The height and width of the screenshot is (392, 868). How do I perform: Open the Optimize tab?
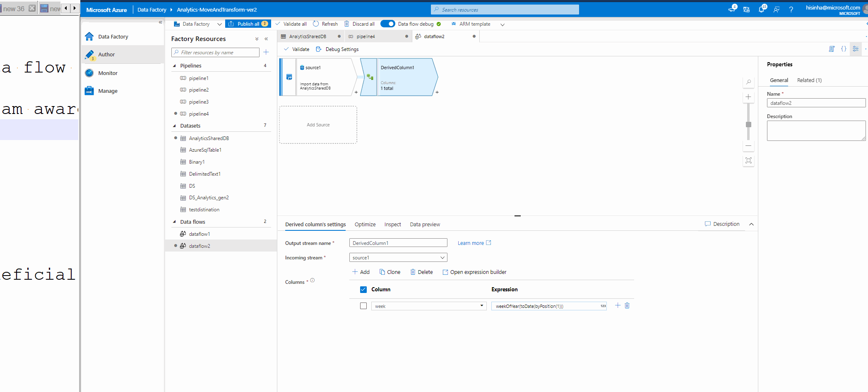[365, 225]
